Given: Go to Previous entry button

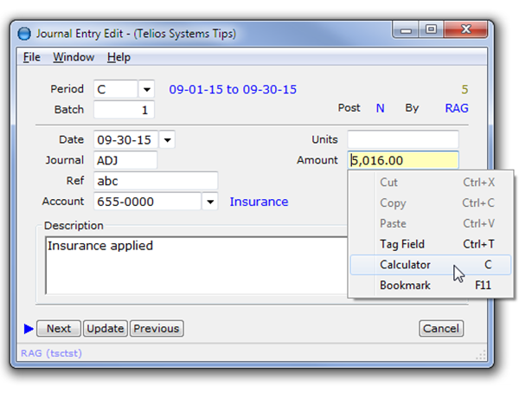Looking at the screenshot, I should [x=157, y=328].
